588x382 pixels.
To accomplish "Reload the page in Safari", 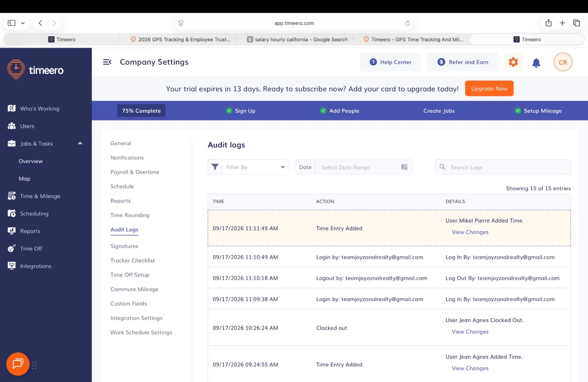I will (x=408, y=23).
